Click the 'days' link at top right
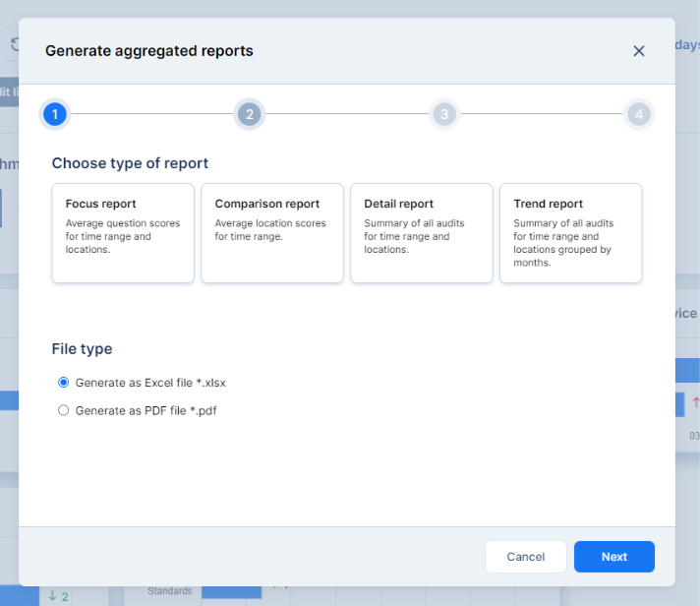The width and height of the screenshot is (700, 606). pyautogui.click(x=687, y=45)
